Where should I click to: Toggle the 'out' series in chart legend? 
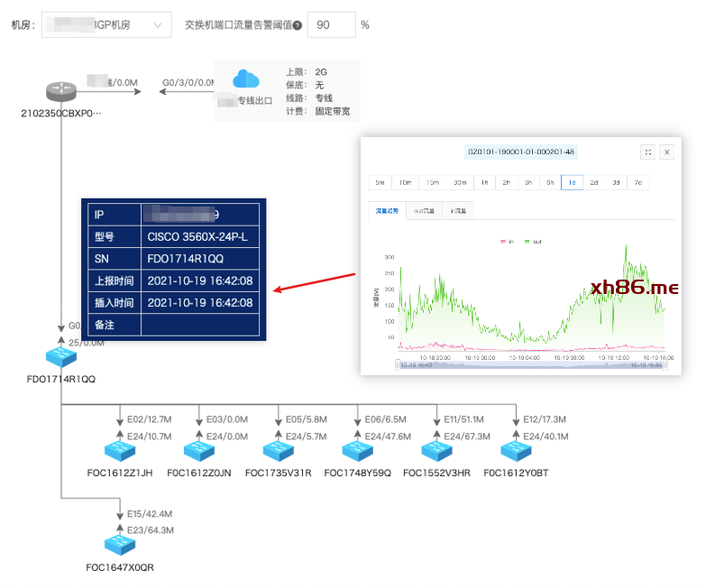tap(533, 242)
